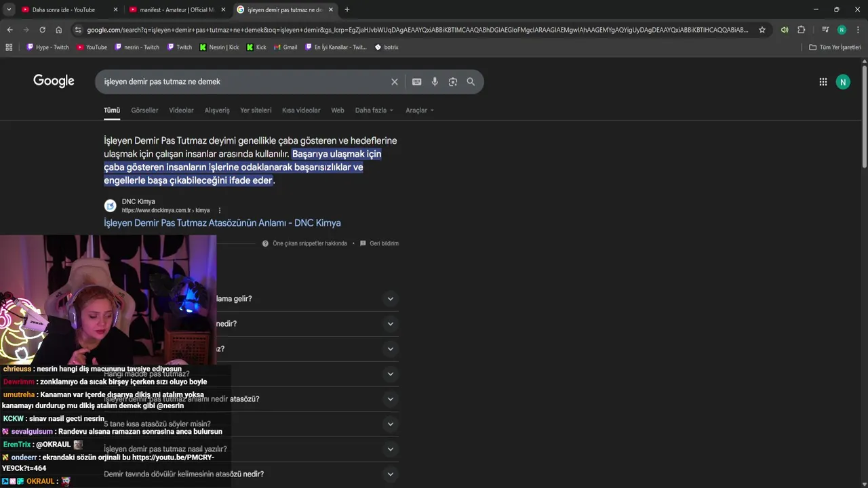
Task: Open the DNC Kimya result title link
Action: pyautogui.click(x=222, y=223)
